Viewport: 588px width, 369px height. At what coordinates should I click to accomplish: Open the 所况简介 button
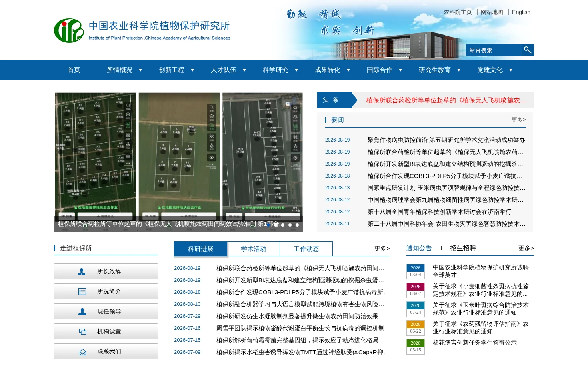click(x=106, y=291)
